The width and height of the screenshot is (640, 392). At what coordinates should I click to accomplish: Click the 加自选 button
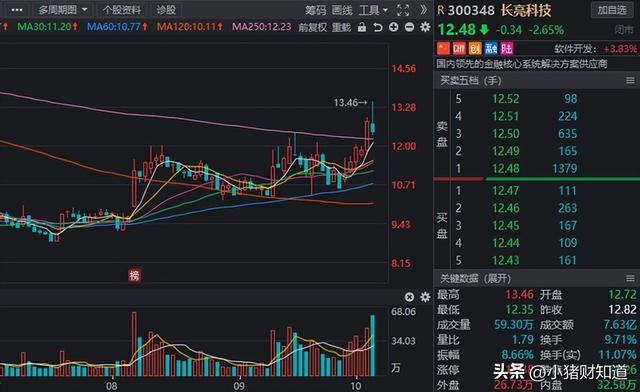(x=612, y=10)
